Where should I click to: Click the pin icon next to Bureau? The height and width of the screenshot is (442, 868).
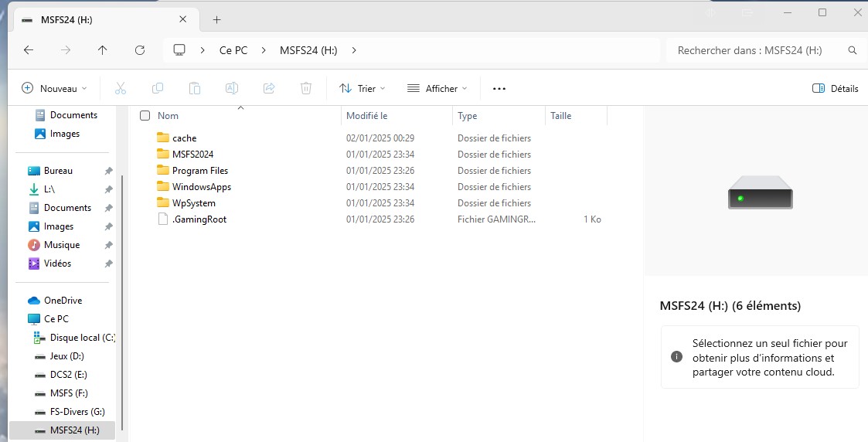tap(108, 171)
